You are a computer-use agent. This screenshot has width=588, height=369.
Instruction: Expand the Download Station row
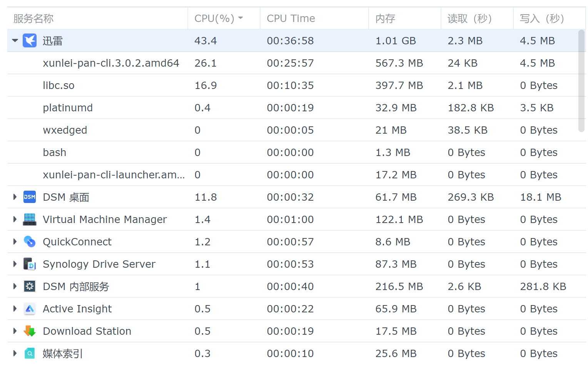[x=15, y=331]
